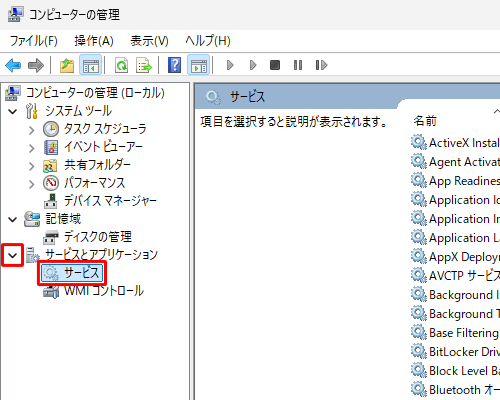500x400 pixels.
Task: Click the second play arrow toolbar icon
Action: tap(253, 65)
